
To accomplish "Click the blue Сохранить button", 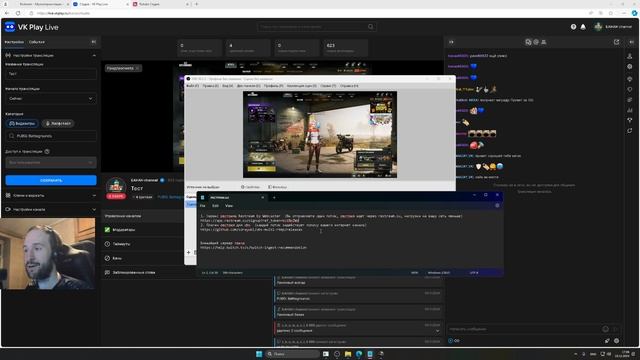I will point(51,180).
